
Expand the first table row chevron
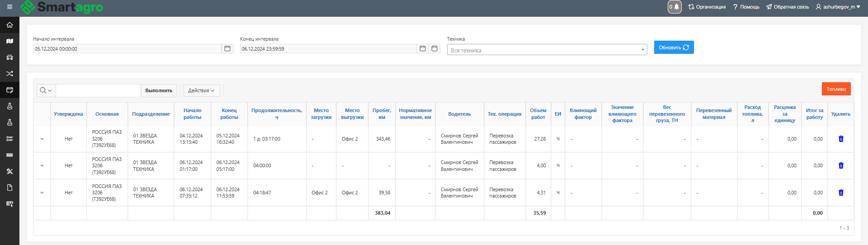42,139
